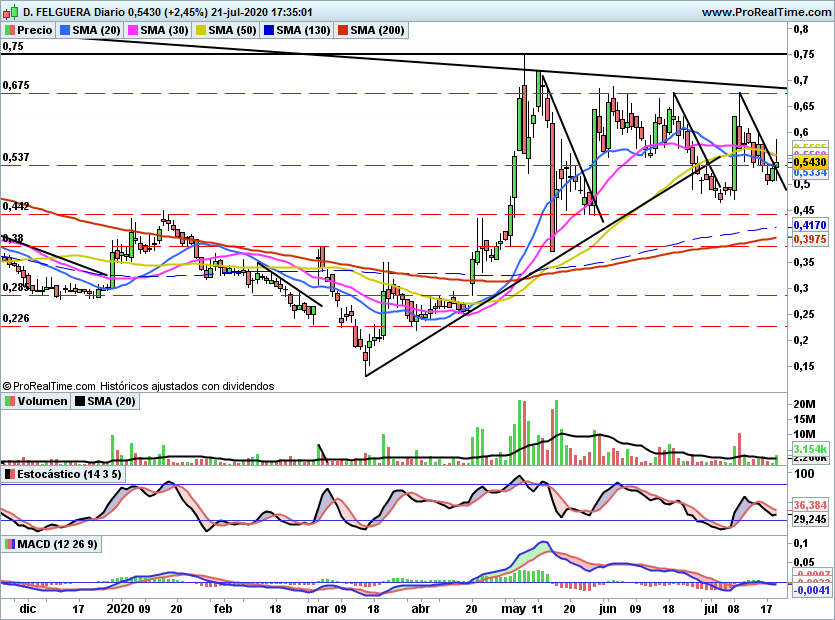Click the SMA 200 value label 0,3975
Viewport: 835px width, 620px height.
click(810, 239)
